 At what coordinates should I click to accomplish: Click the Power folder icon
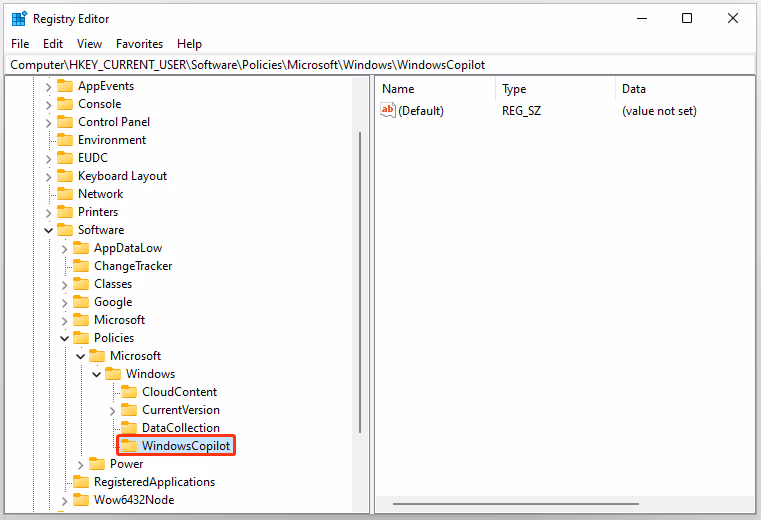(x=97, y=464)
